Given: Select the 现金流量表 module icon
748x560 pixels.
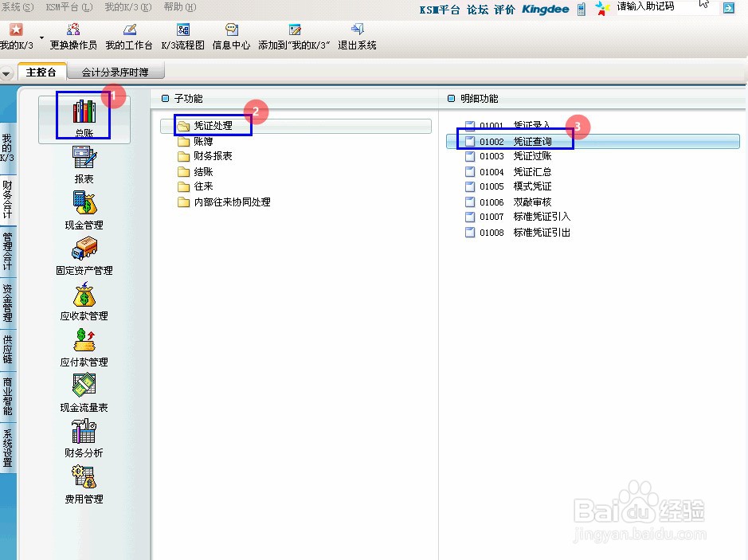Looking at the screenshot, I should coord(84,393).
